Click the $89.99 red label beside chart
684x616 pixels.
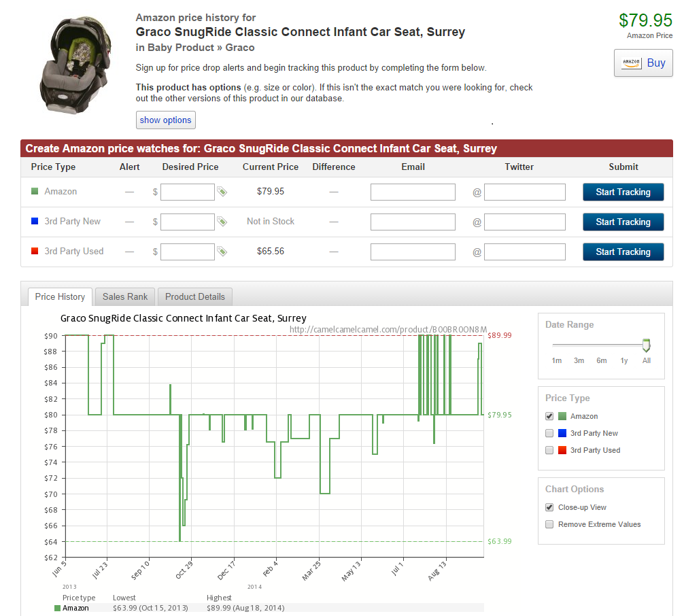click(x=500, y=335)
